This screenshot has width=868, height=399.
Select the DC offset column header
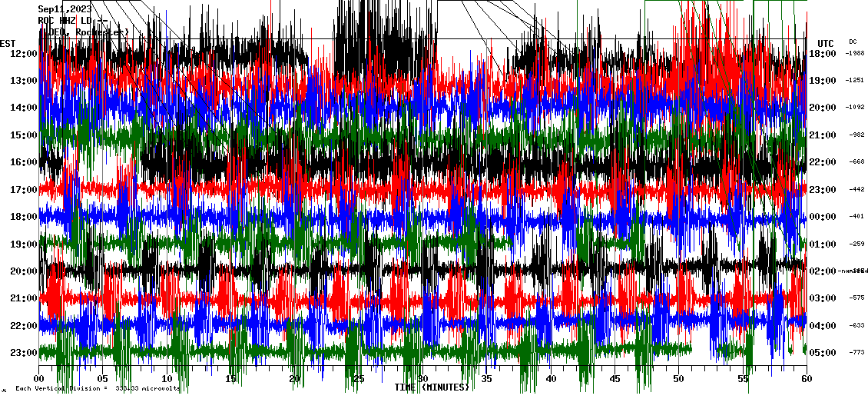coord(853,42)
